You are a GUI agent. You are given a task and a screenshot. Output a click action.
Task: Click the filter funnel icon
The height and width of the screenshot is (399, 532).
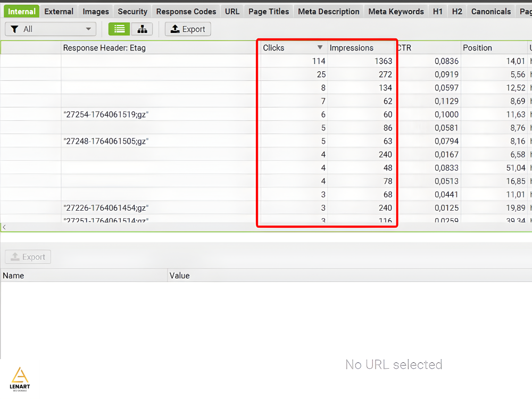14,29
